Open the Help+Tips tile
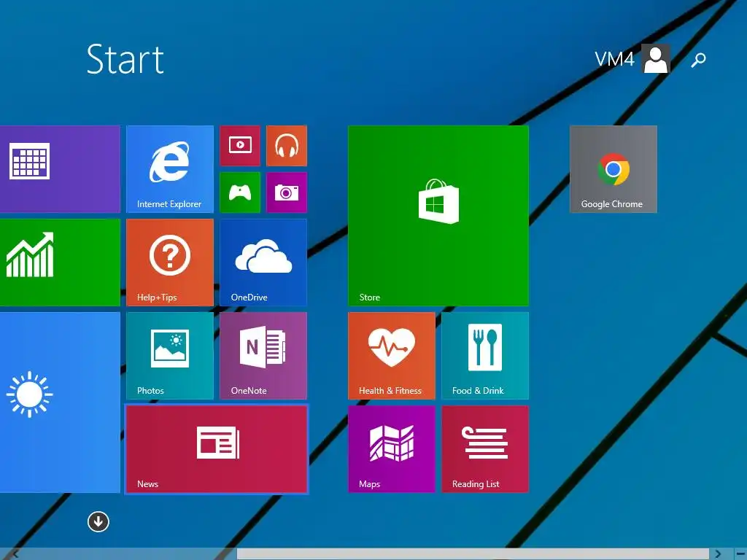Image resolution: width=747 pixels, height=560 pixels. [x=170, y=262]
